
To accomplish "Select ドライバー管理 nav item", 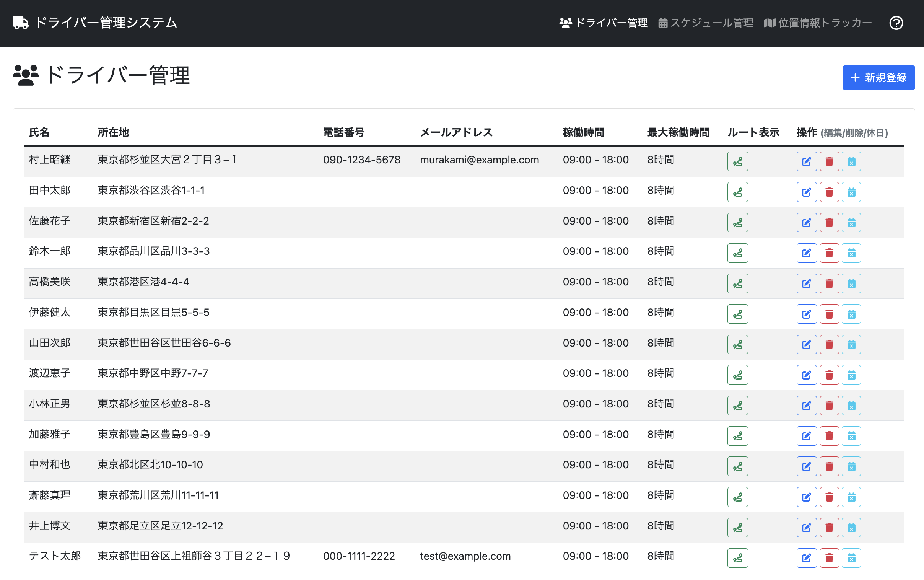I will 604,23.
